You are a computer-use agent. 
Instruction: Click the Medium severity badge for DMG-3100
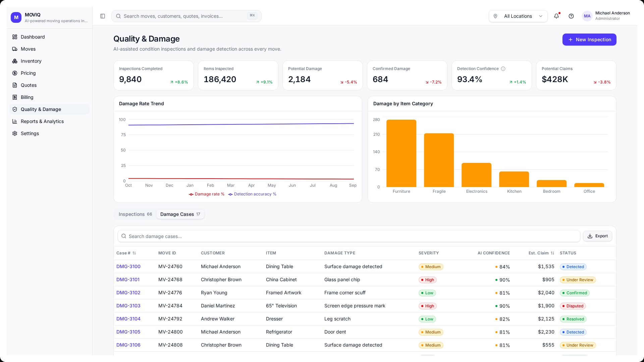point(431,267)
